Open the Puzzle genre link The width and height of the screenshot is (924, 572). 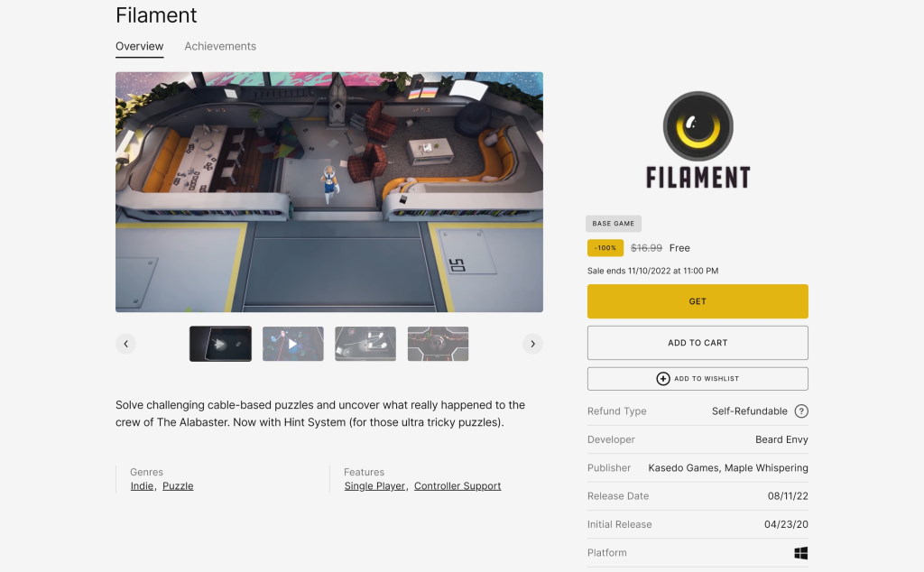click(178, 486)
